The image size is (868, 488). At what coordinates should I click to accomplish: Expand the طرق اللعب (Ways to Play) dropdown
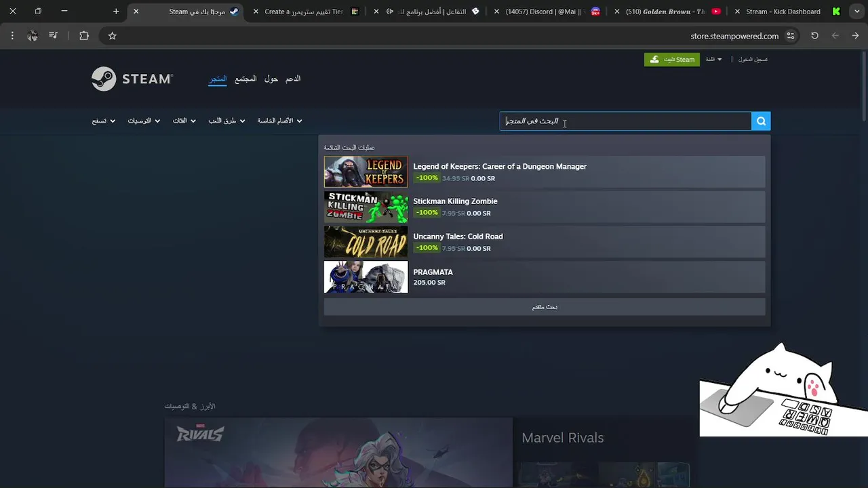click(x=226, y=121)
